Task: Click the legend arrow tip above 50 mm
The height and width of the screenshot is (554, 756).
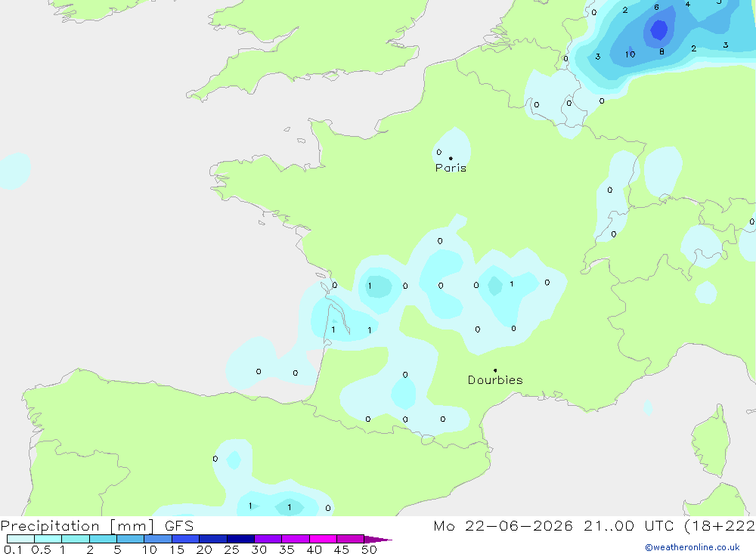Action: [377, 539]
